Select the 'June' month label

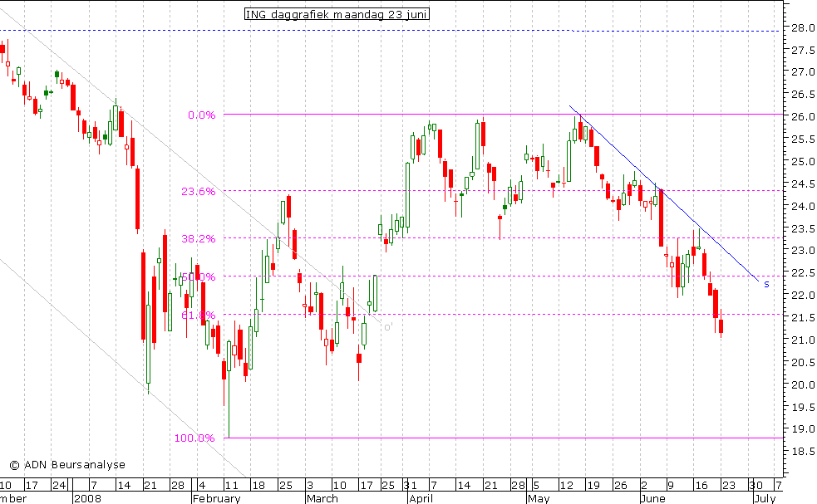pos(653,498)
